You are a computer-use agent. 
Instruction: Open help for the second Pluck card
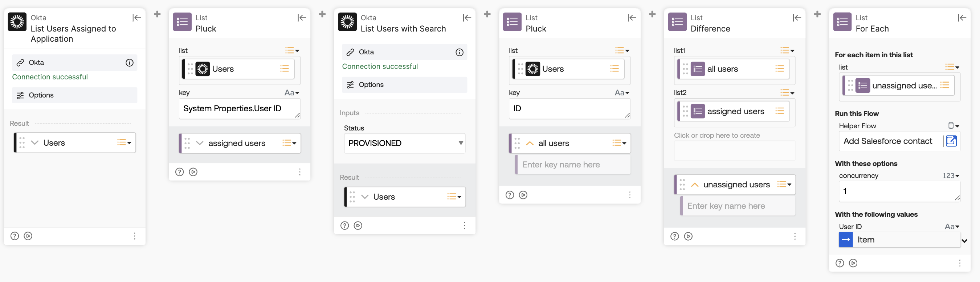[510, 195]
